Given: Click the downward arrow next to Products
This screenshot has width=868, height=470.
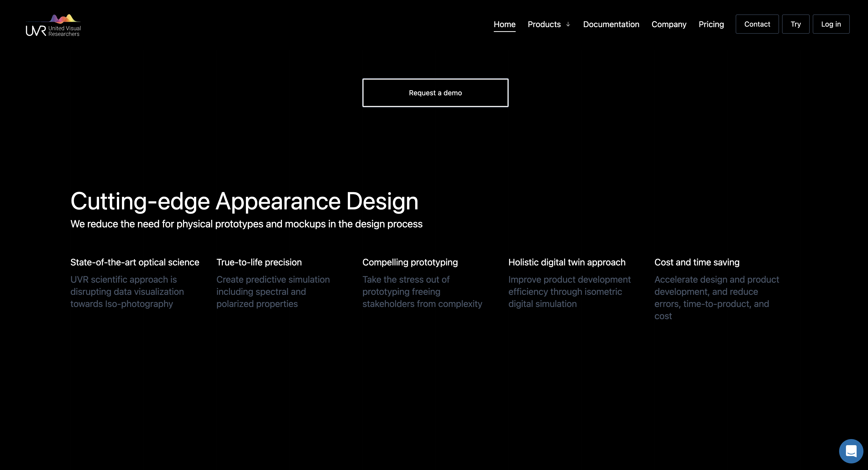Looking at the screenshot, I should pos(568,24).
